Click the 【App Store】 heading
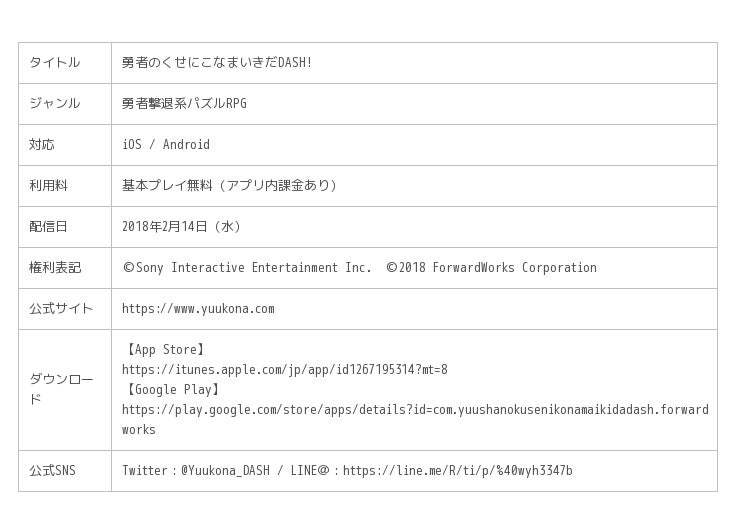Viewport: 740px width, 532px height. click(165, 350)
